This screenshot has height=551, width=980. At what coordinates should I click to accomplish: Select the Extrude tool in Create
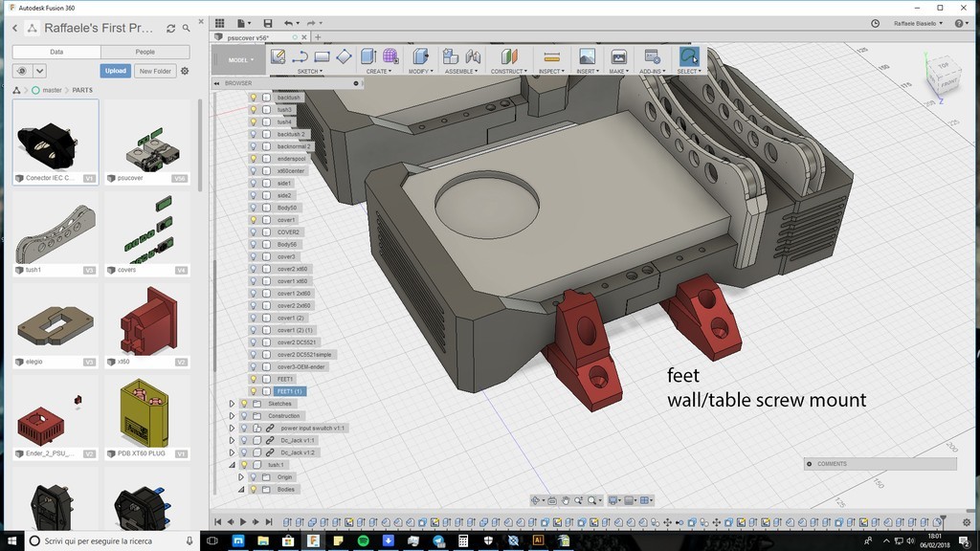coord(368,57)
